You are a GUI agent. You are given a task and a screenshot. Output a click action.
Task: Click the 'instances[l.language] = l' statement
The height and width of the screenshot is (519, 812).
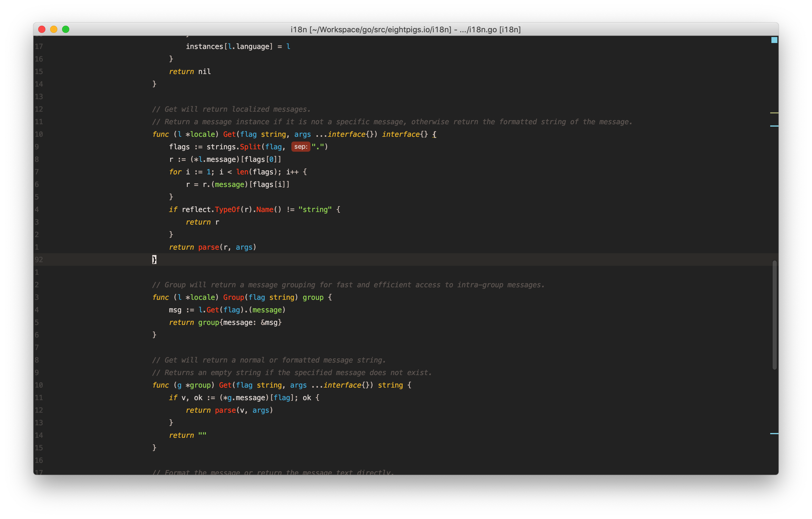[x=238, y=46]
